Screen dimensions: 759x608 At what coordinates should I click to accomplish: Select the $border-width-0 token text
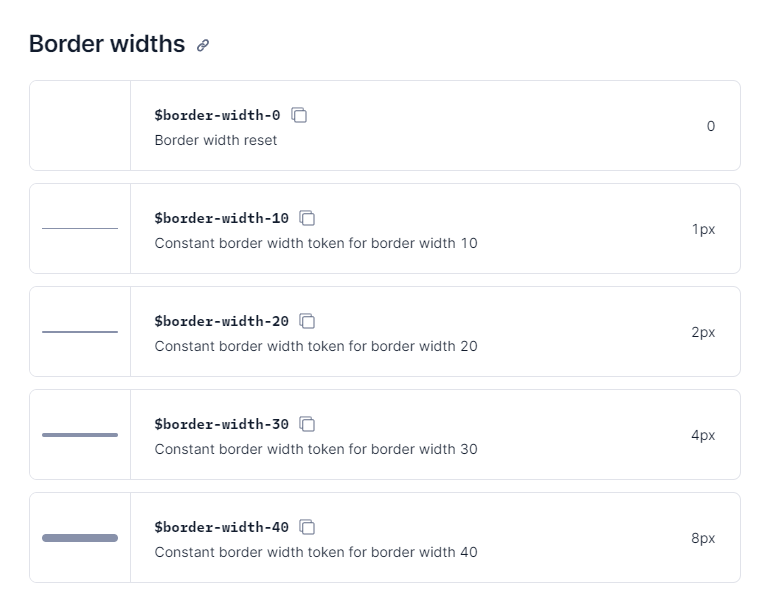click(217, 115)
